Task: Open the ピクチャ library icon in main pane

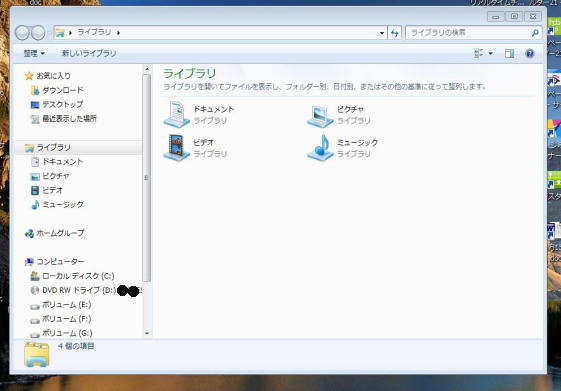Action: [x=320, y=116]
